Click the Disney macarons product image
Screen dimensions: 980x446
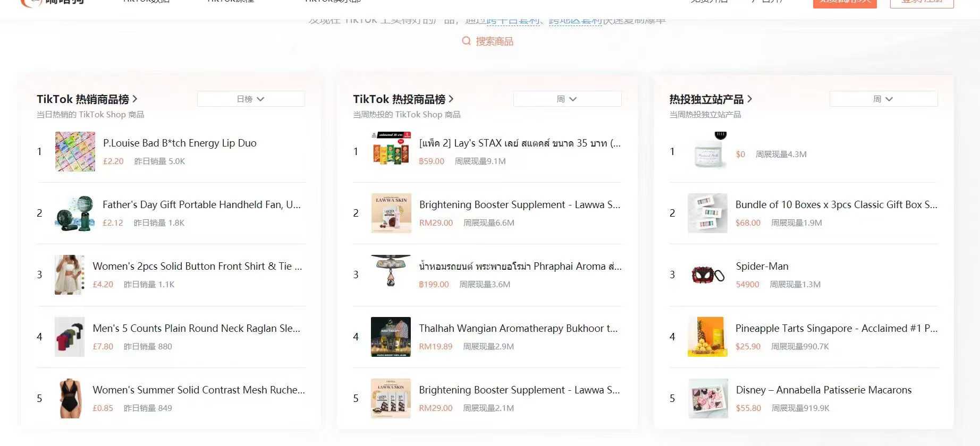pos(707,398)
